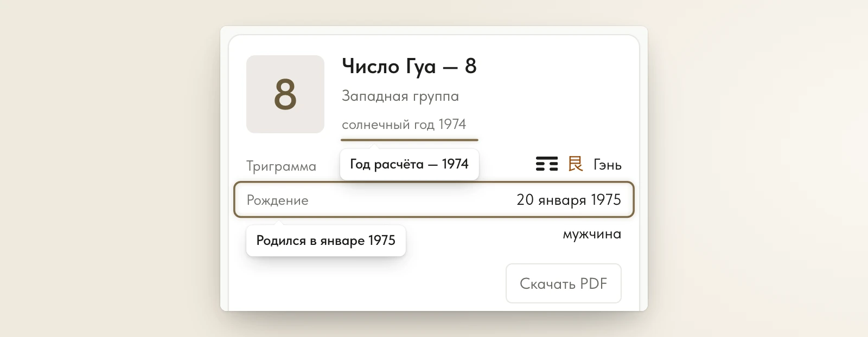Screen dimensions: 868x337
Task: Click the Рождение row label
Action: (x=277, y=200)
